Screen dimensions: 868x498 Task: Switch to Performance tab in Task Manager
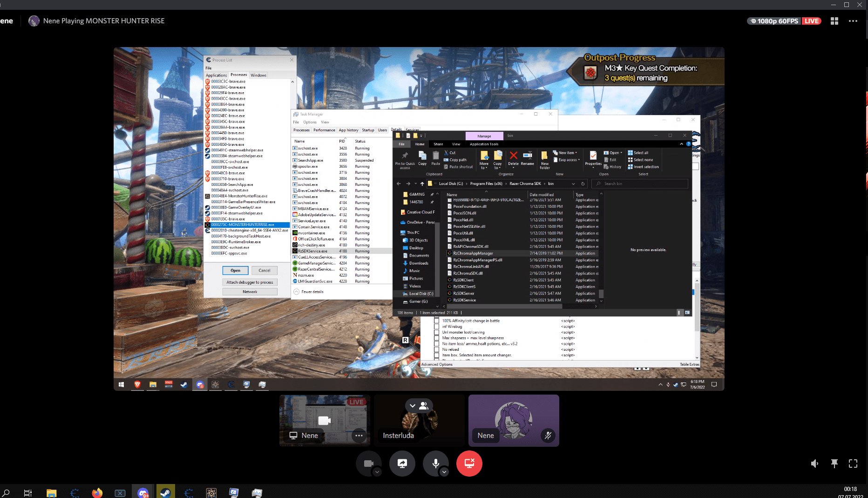coord(324,130)
